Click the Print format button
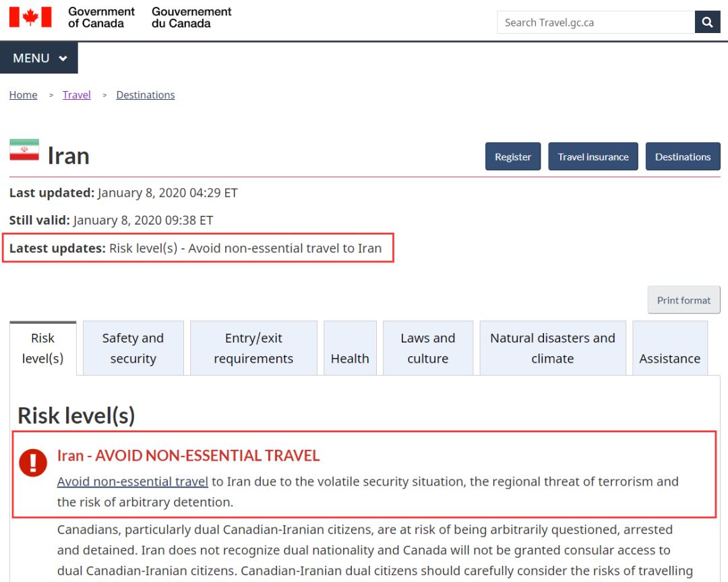The height and width of the screenshot is (582, 728). 684,300
